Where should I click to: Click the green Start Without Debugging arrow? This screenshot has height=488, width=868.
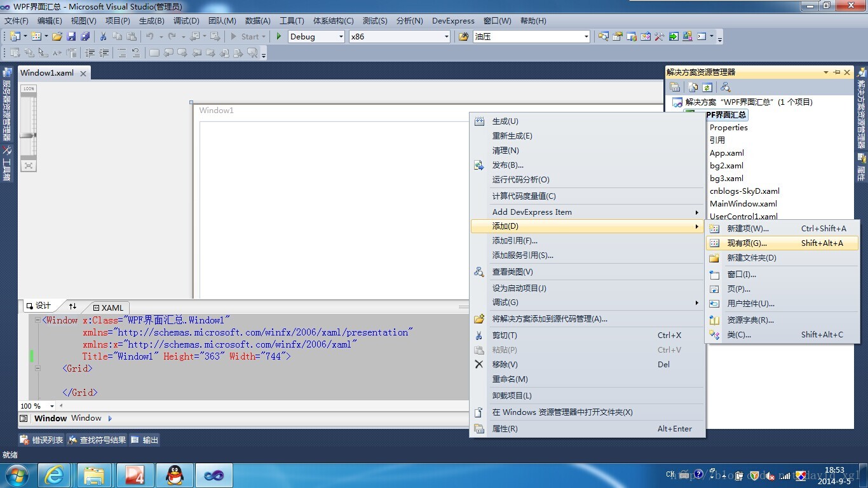point(278,36)
